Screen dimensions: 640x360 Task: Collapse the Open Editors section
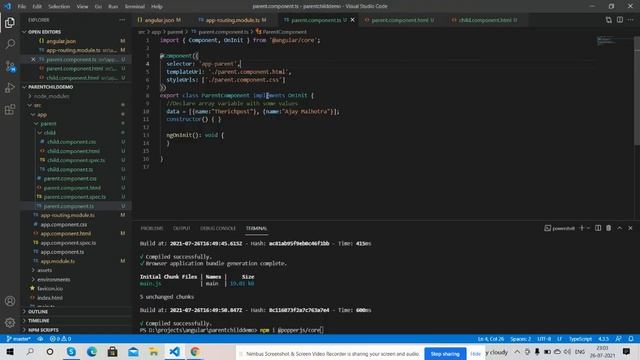click(44, 32)
